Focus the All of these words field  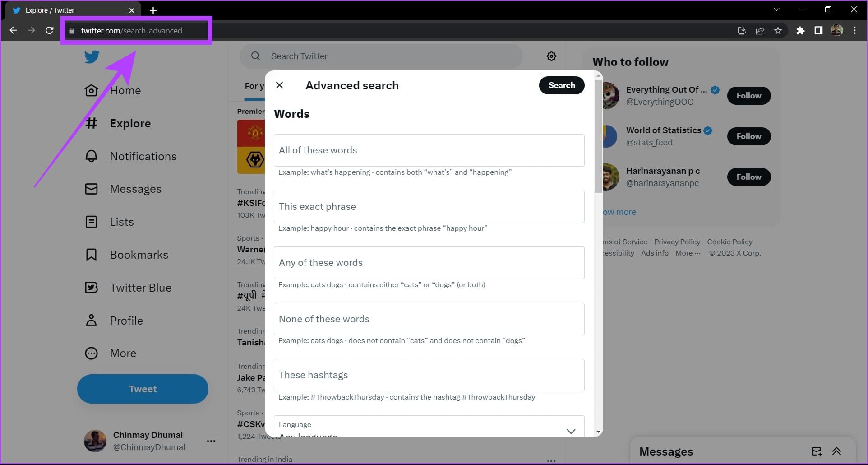click(429, 150)
